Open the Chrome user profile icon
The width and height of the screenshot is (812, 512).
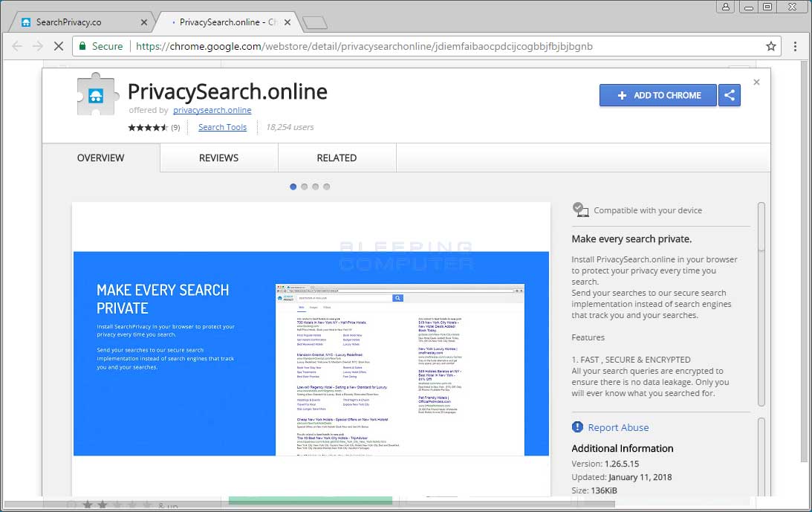point(726,7)
